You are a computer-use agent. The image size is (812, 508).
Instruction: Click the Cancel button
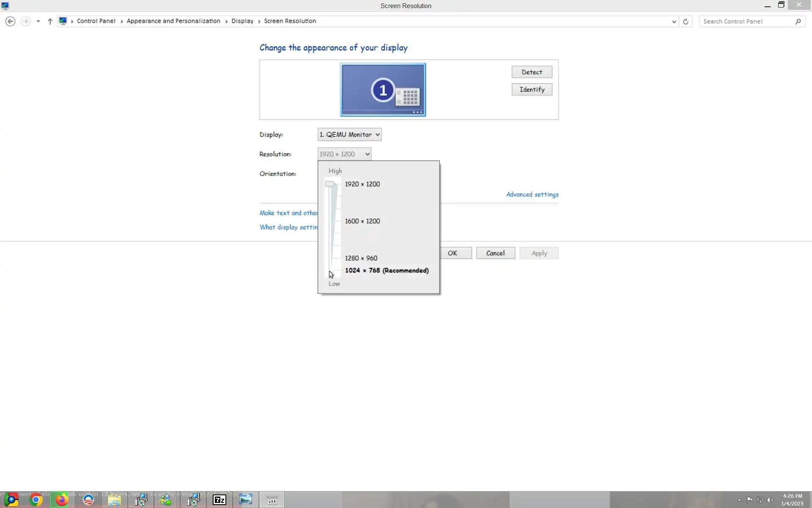pos(495,253)
